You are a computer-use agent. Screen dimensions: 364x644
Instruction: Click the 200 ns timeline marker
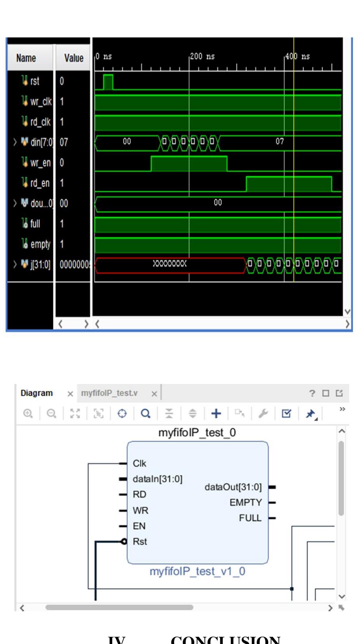pos(202,57)
